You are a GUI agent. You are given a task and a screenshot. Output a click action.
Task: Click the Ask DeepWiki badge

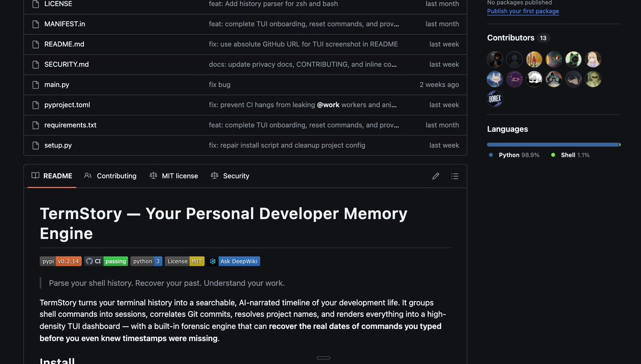[234, 261]
